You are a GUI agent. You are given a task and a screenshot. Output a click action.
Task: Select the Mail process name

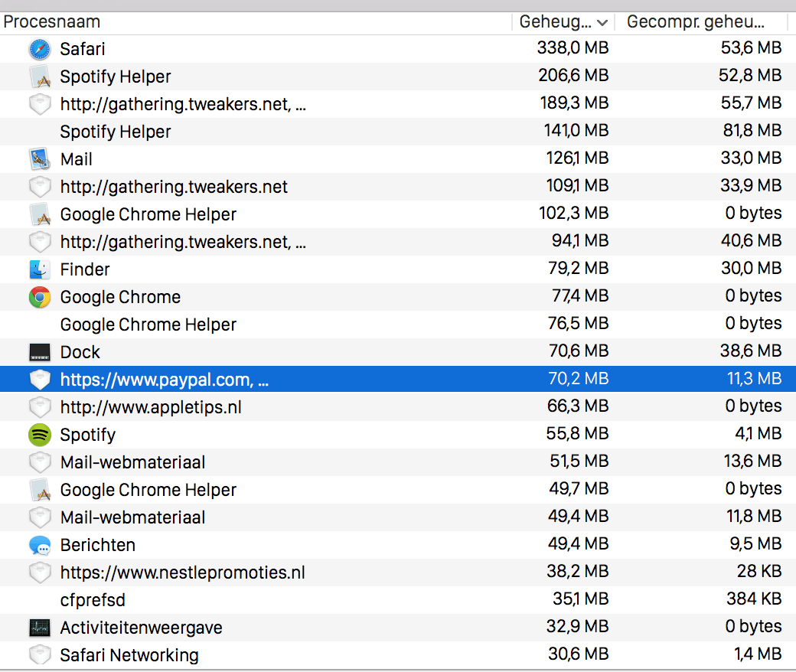pos(76,159)
